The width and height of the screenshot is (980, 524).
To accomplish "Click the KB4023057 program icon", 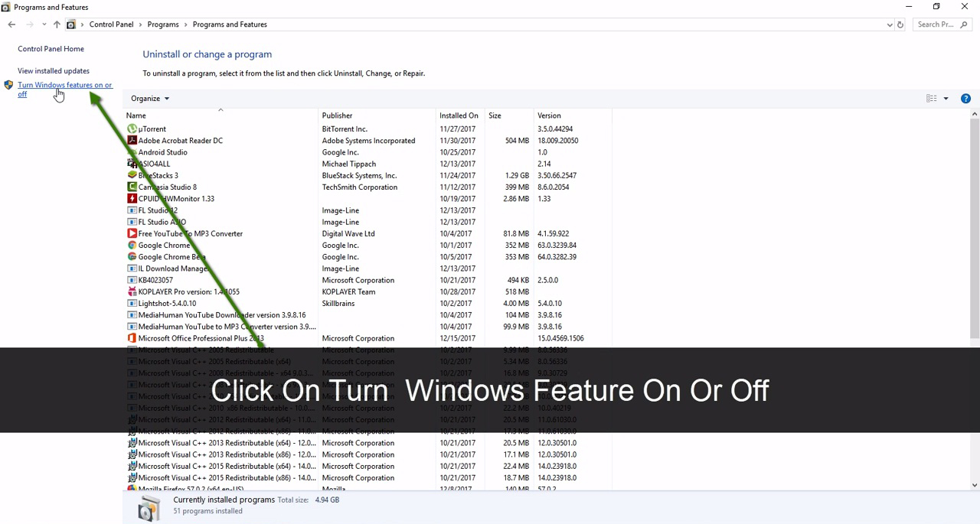I will (x=132, y=281).
